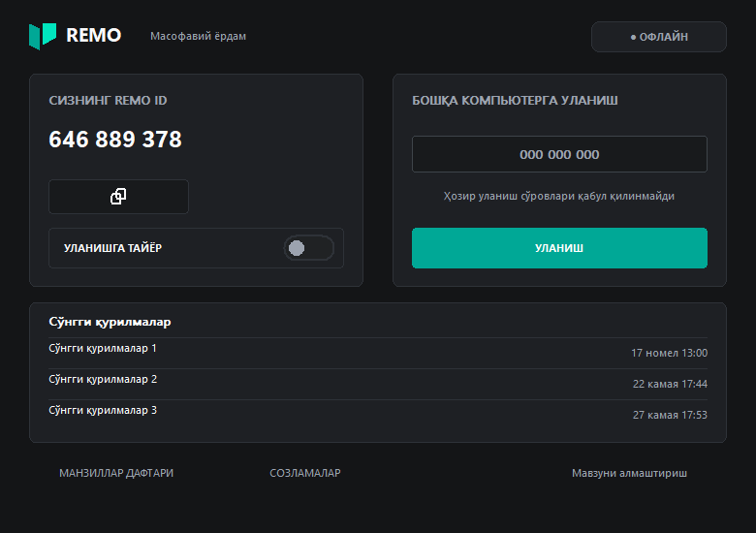
Task: Click timestamp 27 камая 17:53
Action: (x=670, y=415)
